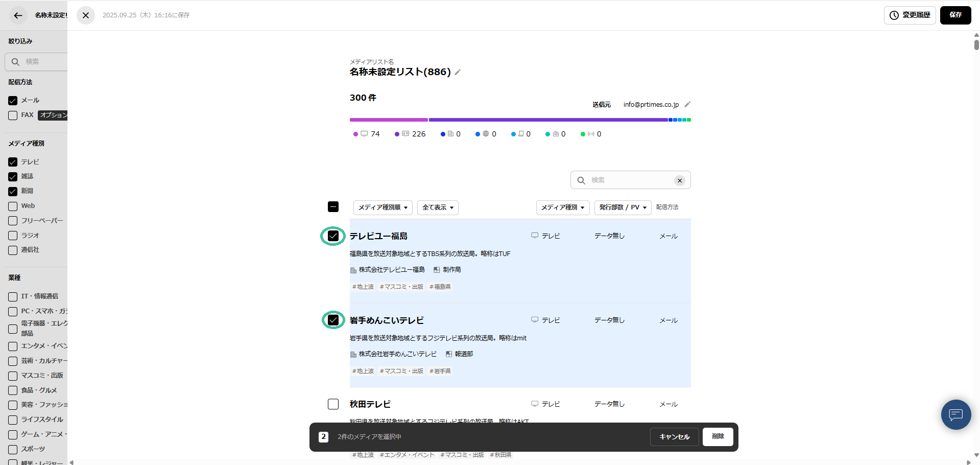Open change history (変更履歴)

click(x=910, y=15)
